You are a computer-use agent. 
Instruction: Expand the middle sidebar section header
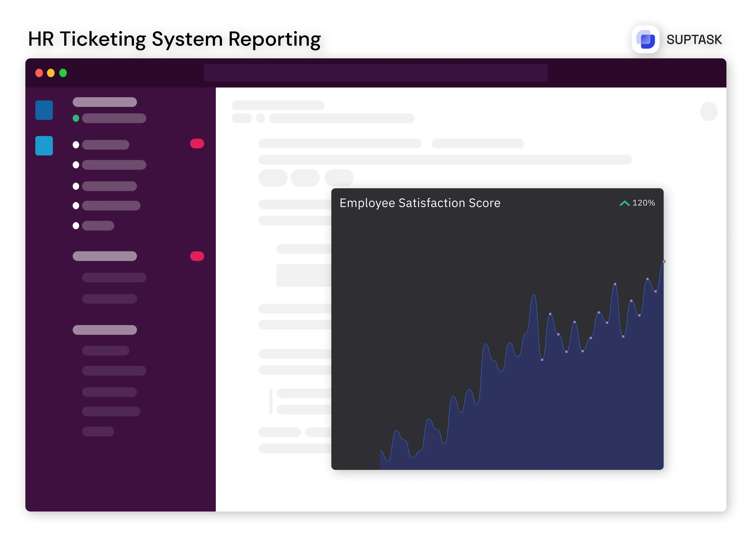tap(104, 256)
